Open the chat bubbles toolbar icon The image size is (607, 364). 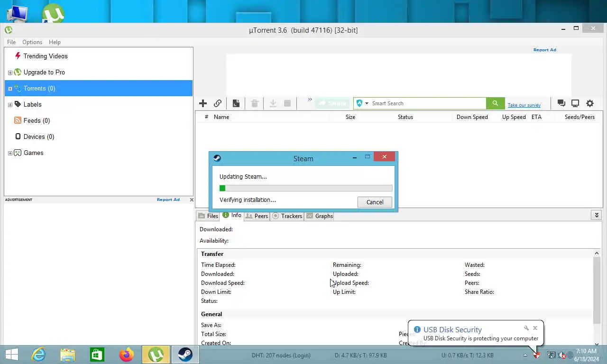[x=561, y=103]
